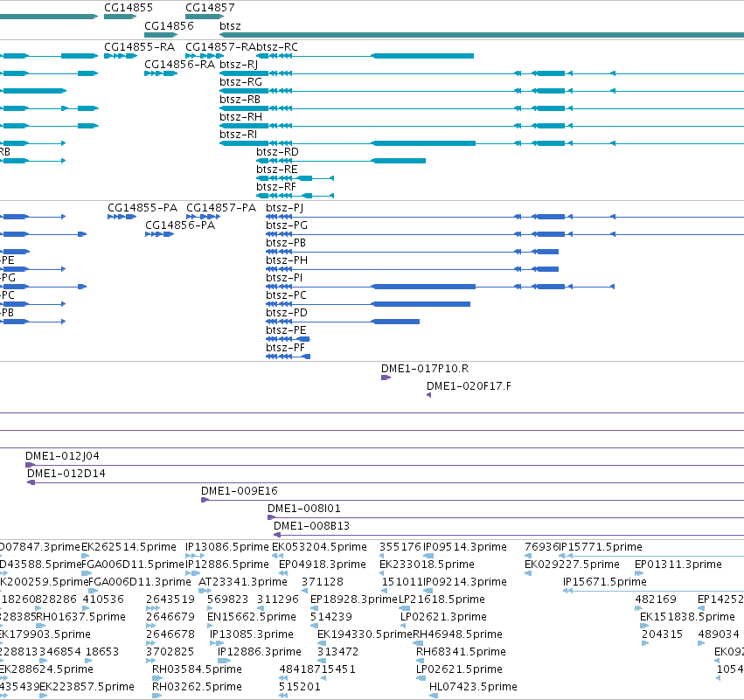Select the btsz-PB protein label
Viewport: 744px width, 700px height.
point(286,243)
